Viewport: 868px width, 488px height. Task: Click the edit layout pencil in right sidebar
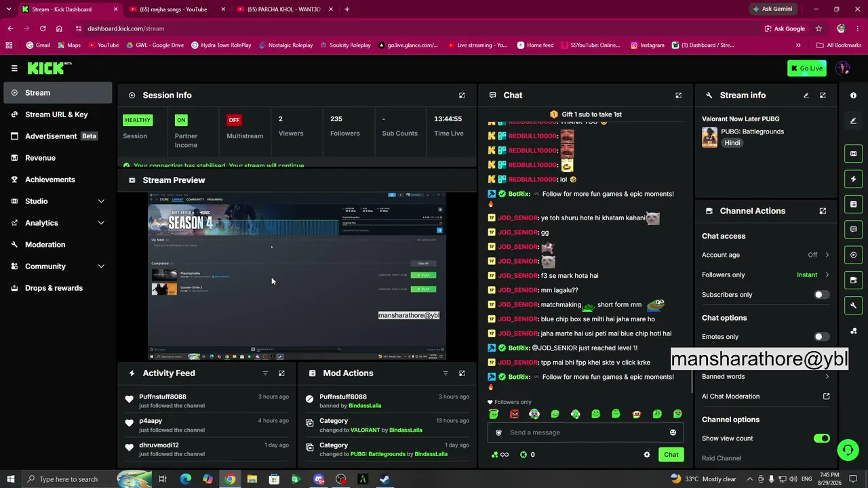tap(853, 121)
